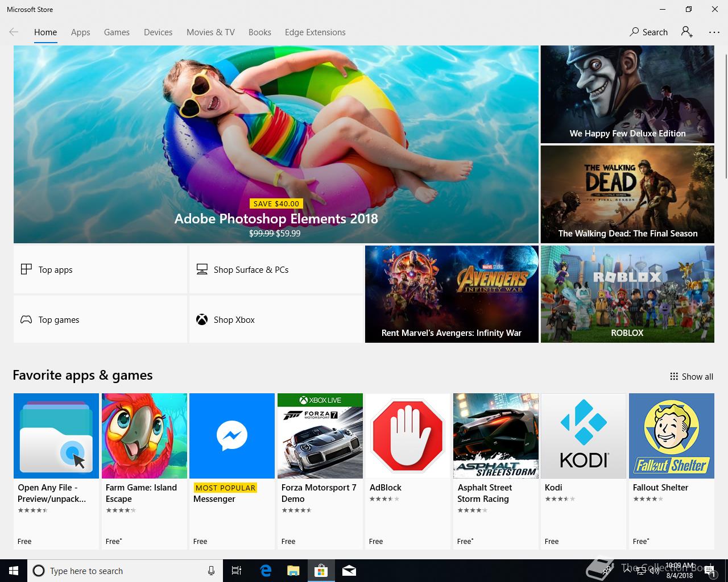Click the Cortana microphone icon
The width and height of the screenshot is (728, 582).
211,571
